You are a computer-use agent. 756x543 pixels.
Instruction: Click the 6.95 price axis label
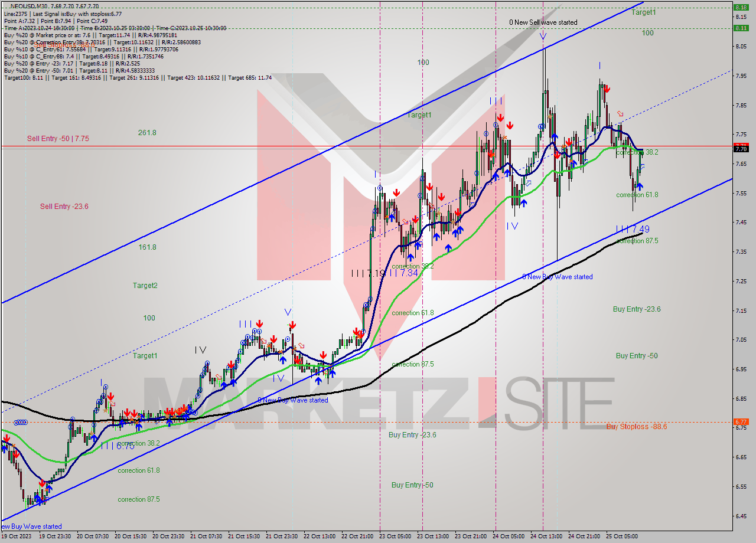coord(742,369)
